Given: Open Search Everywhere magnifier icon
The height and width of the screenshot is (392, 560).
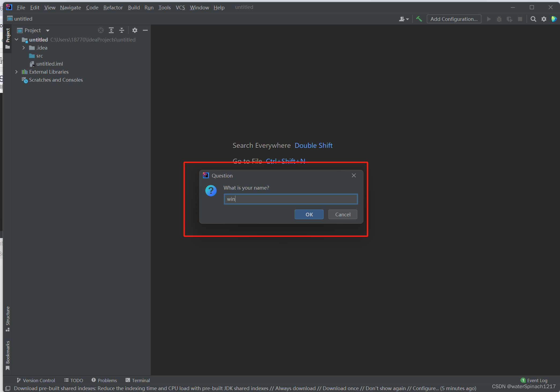Looking at the screenshot, I should [x=533, y=19].
